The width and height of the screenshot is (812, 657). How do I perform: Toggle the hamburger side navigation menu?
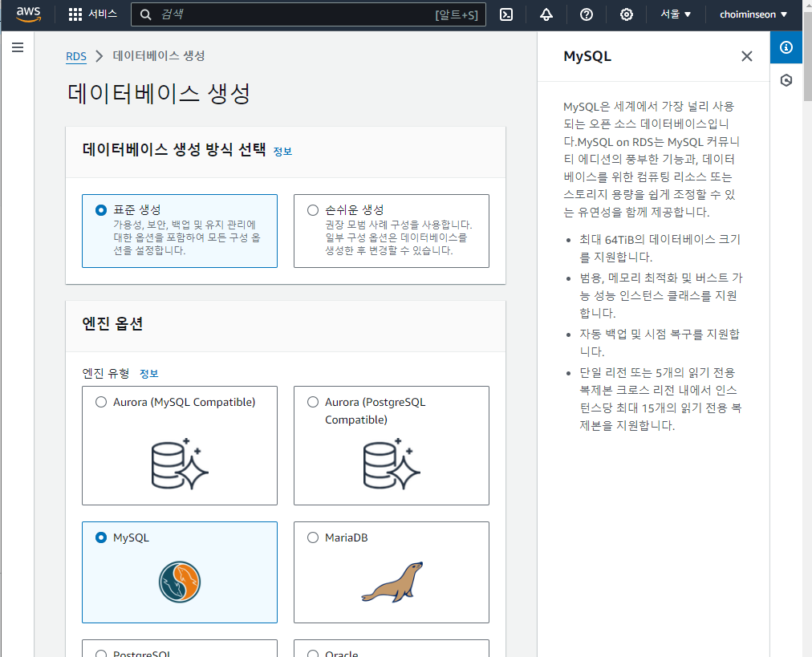click(x=18, y=47)
